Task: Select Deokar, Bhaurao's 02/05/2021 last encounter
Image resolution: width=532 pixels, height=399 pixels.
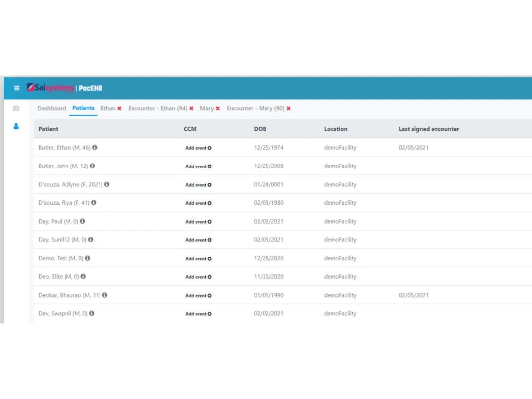Action: (x=414, y=295)
